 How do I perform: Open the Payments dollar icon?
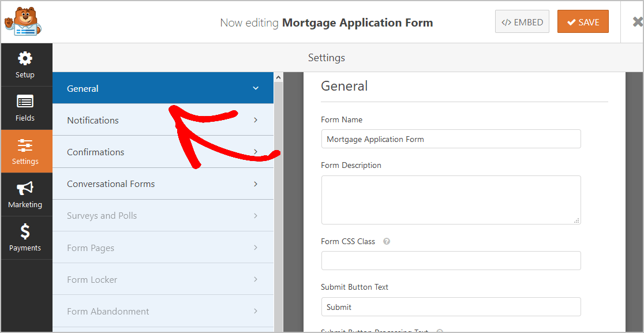(25, 232)
